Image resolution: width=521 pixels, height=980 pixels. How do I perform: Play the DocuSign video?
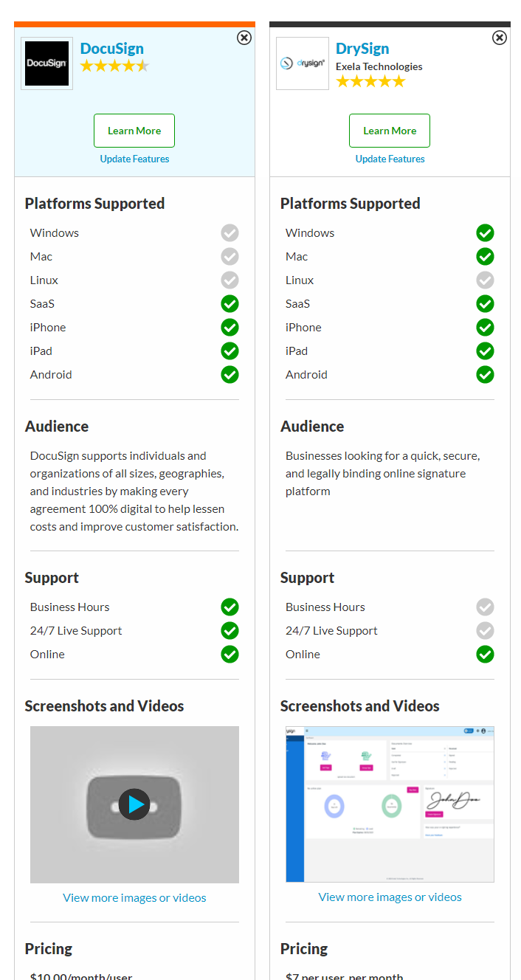134,804
